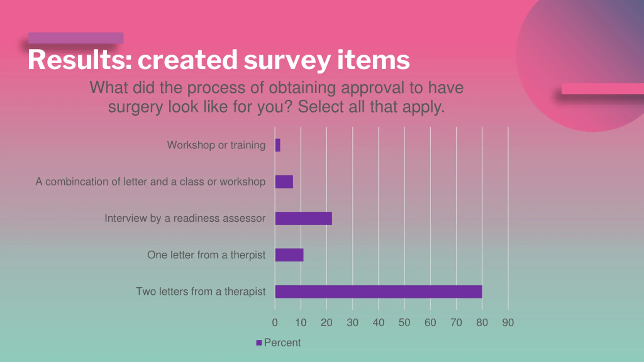This screenshot has height=362, width=644.
Task: Select the Interview by a readiness assessor bar
Action: point(303,218)
